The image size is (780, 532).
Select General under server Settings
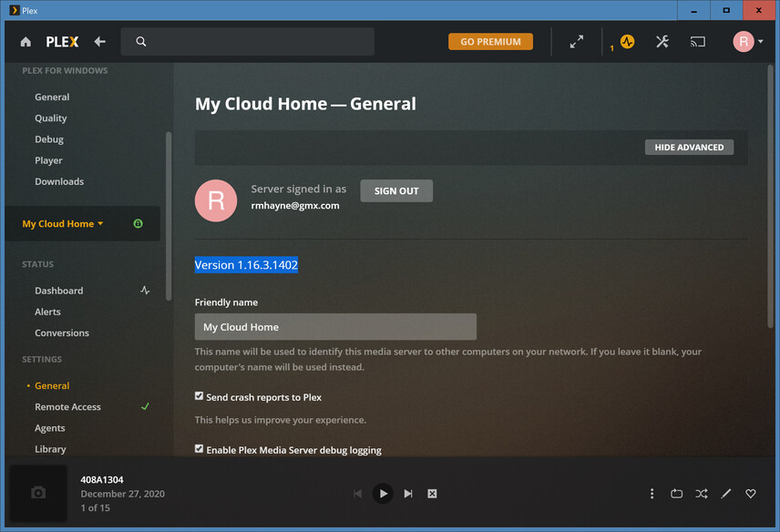[x=52, y=386]
